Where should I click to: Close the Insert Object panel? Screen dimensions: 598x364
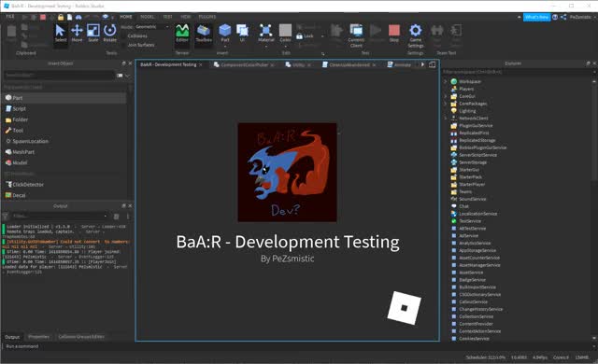coord(130,63)
